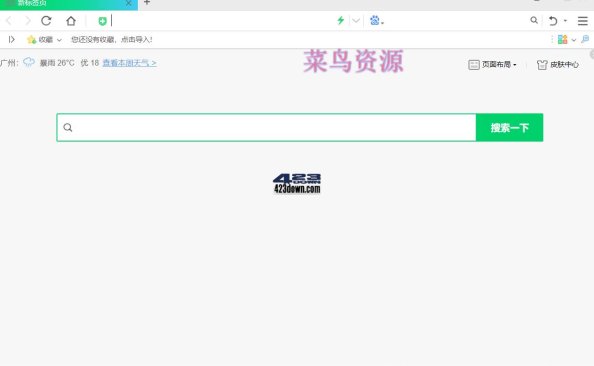The width and height of the screenshot is (594, 366).
Task: Expand the address bar history dropdown arrow
Action: pyautogui.click(x=356, y=20)
